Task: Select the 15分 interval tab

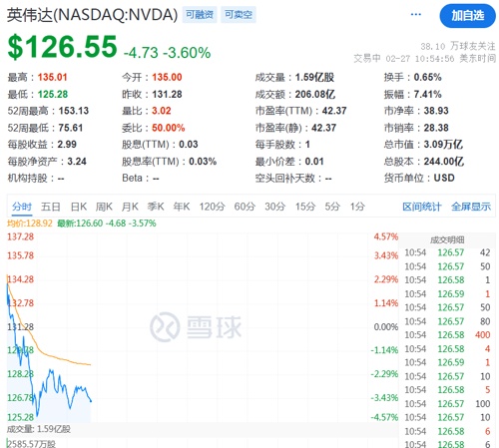Action: pyautogui.click(x=305, y=207)
